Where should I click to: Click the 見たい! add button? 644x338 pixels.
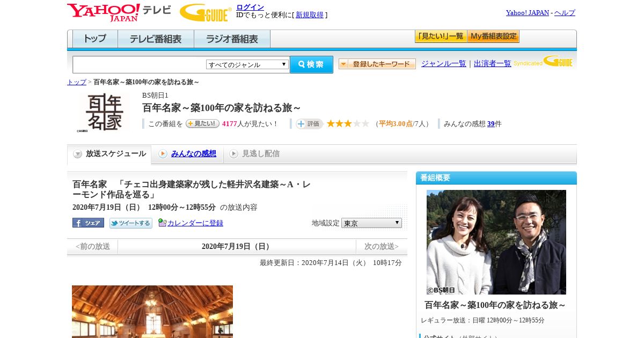tap(202, 123)
